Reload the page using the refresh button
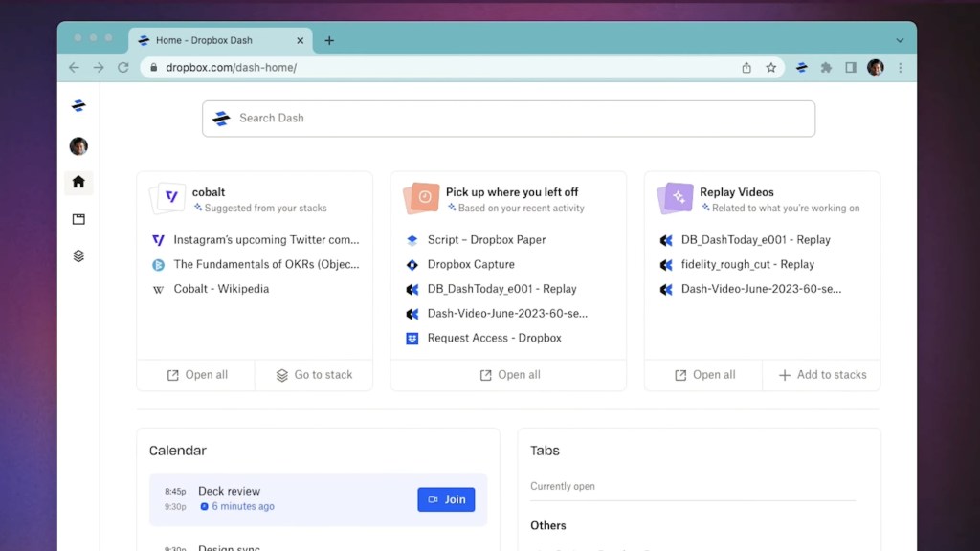The width and height of the screenshot is (980, 551). tap(123, 68)
